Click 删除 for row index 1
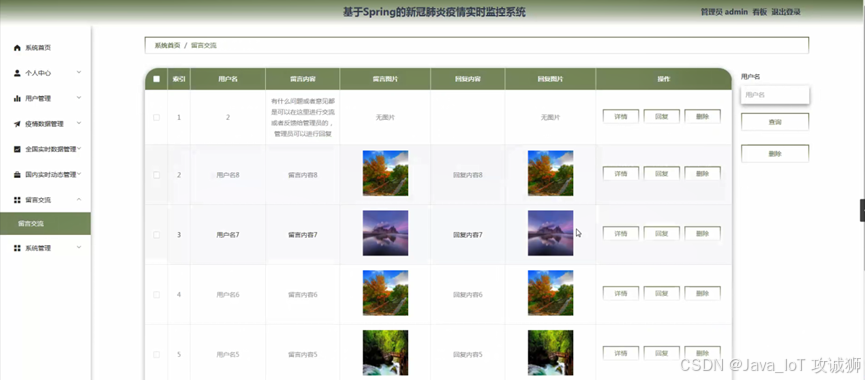Screen dimensions: 865x380 click(x=702, y=116)
